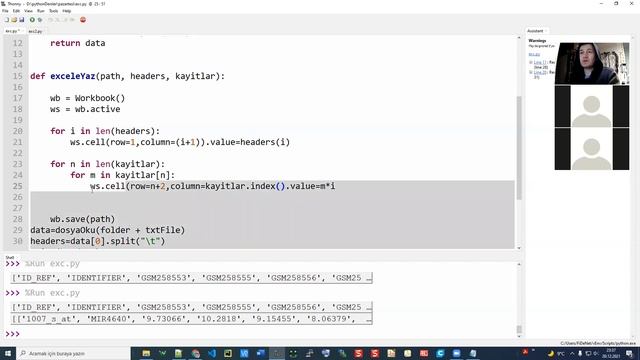Click the Debug current script bug icon
The width and height of the screenshot is (640, 360).
tap(40, 20)
